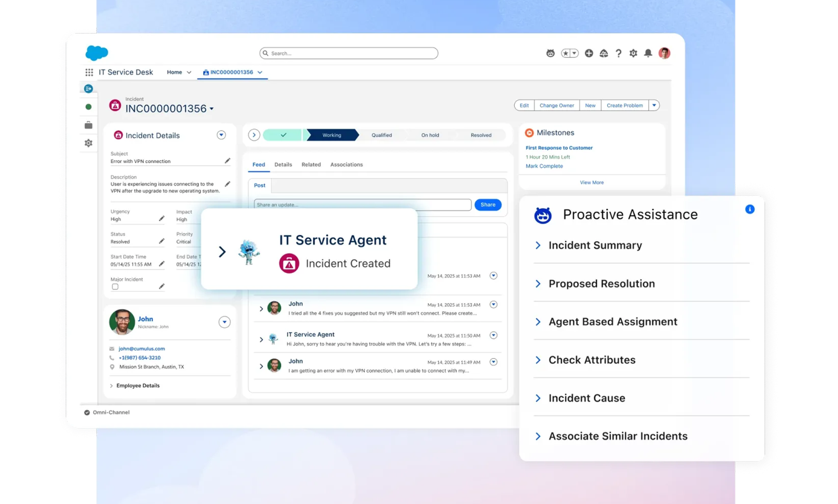Open john@cumulus.com email link
The image size is (838, 504).
tap(142, 349)
